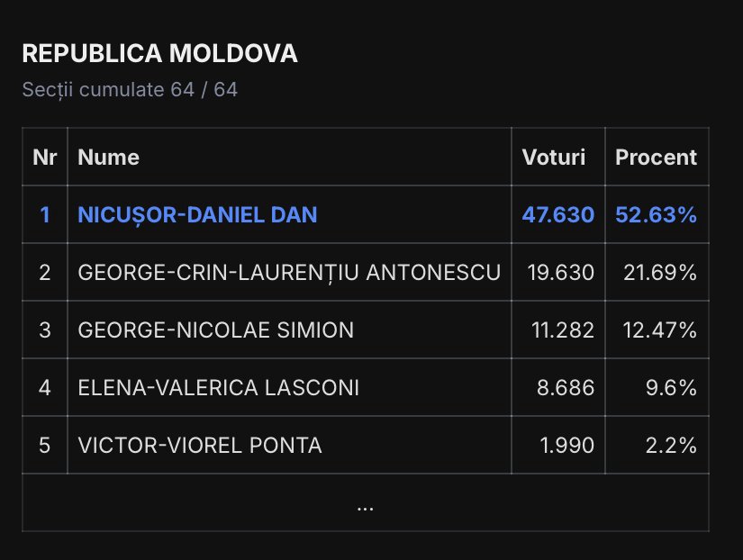Select the Victor-Viorel Ponta row
This screenshot has height=560, width=743.
200,446
